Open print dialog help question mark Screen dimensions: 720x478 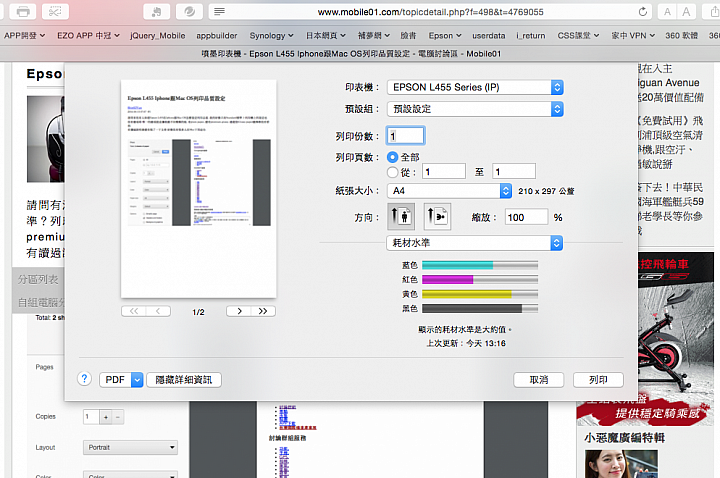84,379
